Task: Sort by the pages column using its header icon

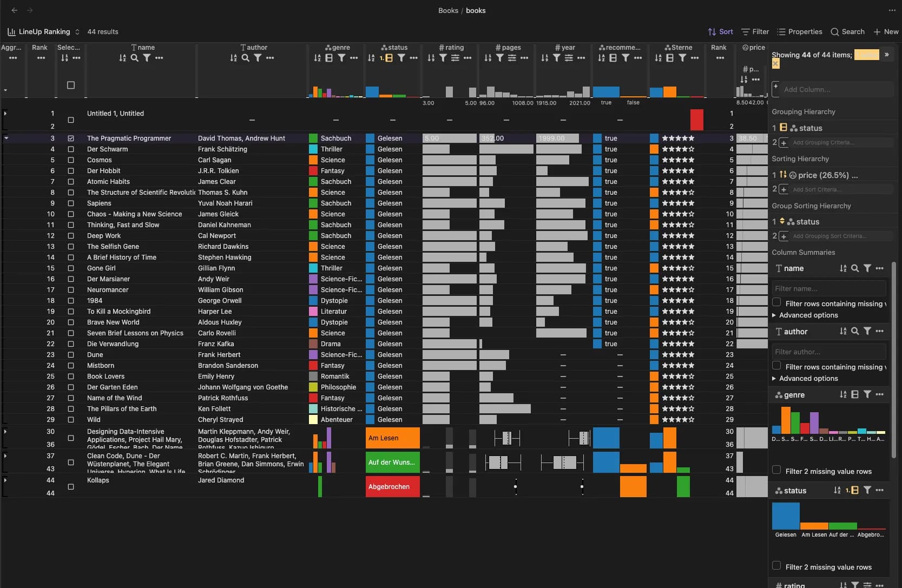Action: pos(488,58)
